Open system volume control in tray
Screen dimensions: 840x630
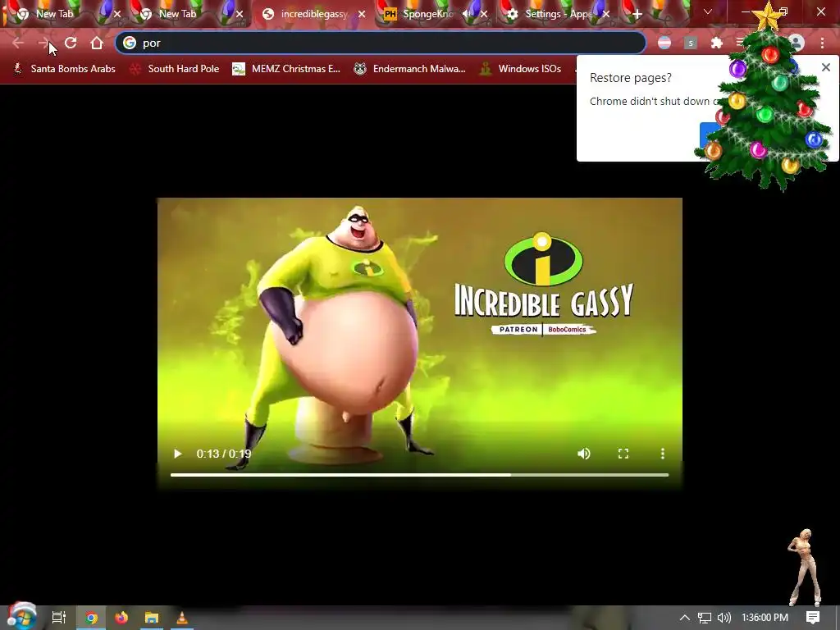coord(724,618)
